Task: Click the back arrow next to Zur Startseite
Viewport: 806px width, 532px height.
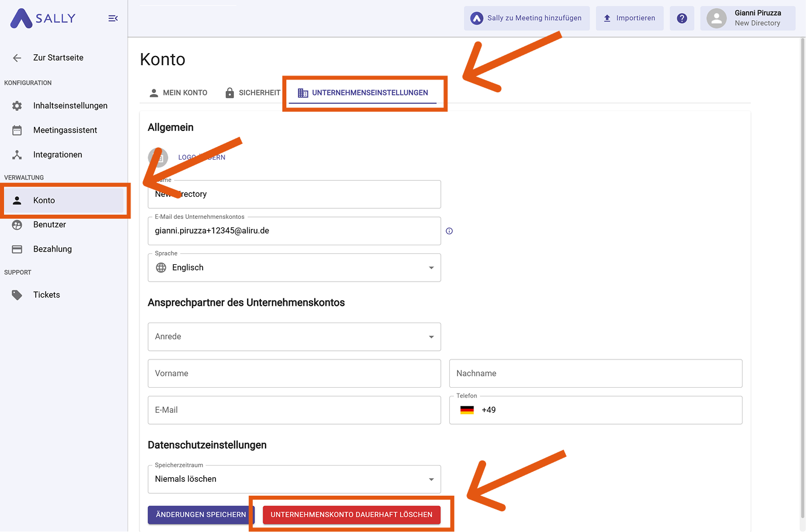Action: point(17,58)
